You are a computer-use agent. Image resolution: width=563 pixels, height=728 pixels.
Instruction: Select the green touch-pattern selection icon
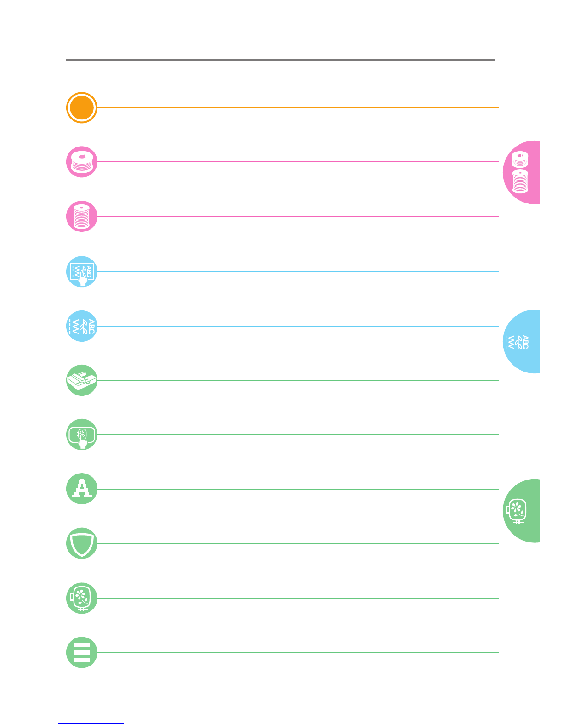click(82, 435)
